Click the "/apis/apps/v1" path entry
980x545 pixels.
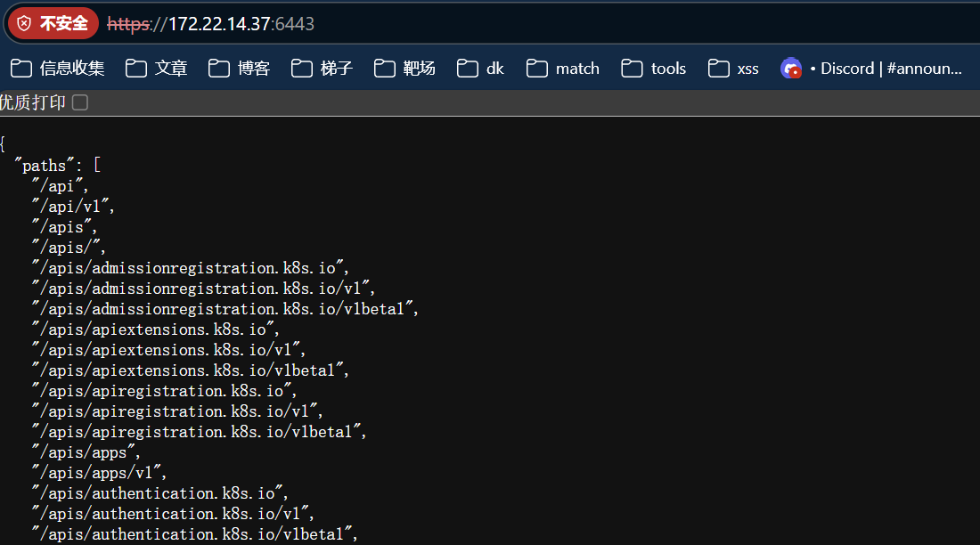[98, 473]
